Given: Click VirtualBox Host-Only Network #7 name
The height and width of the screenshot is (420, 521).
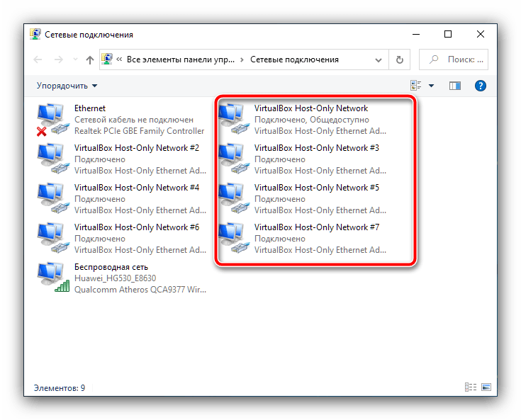Looking at the screenshot, I should point(317,227).
